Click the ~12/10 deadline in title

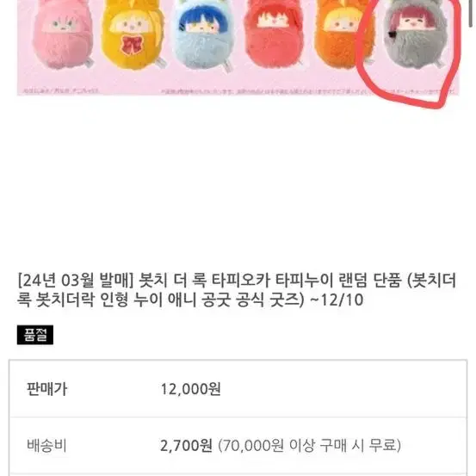337,300
